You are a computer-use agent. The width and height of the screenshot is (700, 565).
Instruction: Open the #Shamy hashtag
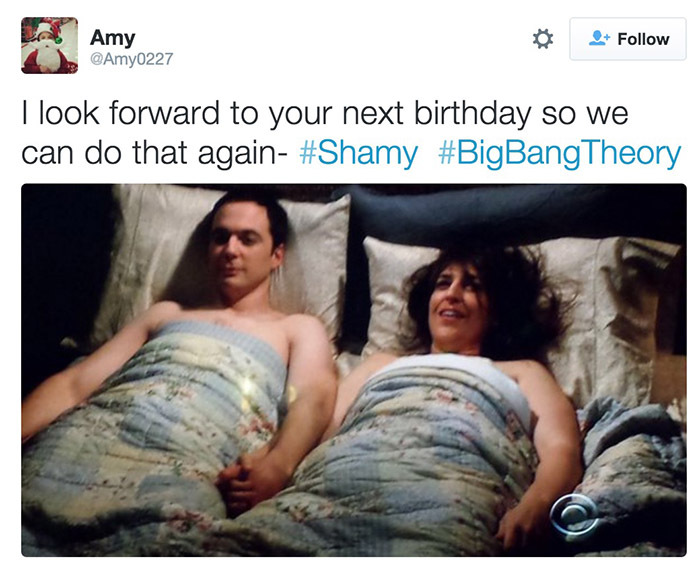pos(359,153)
